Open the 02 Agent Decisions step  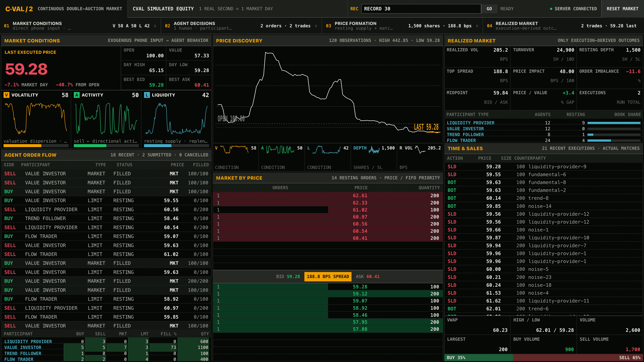coord(241,26)
